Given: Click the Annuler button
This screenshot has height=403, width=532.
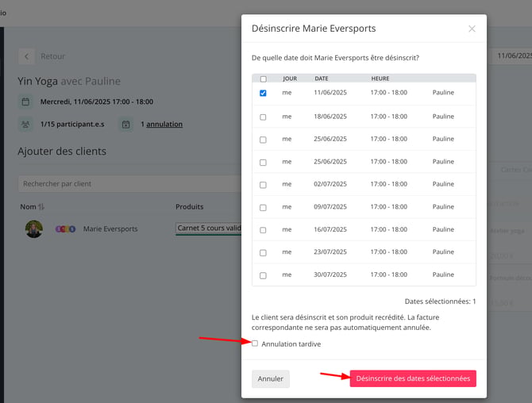Looking at the screenshot, I should coord(271,378).
